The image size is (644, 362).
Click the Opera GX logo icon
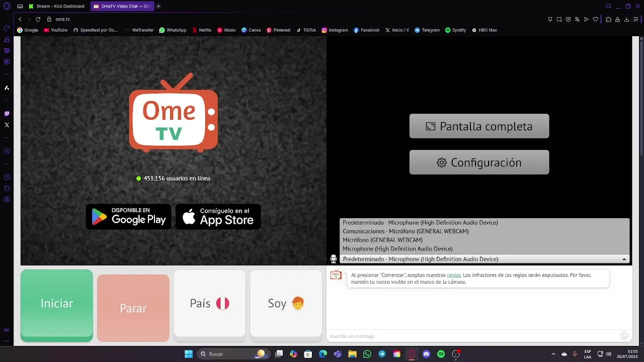tap(7, 7)
